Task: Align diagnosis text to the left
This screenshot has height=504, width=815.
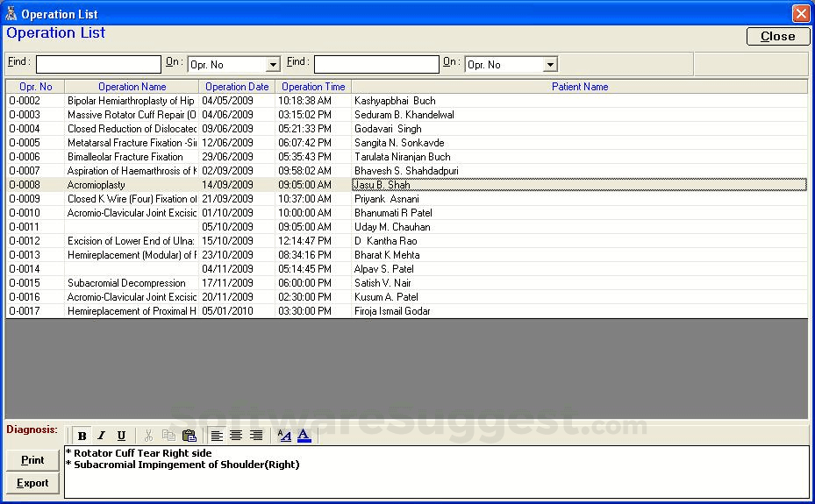Action: click(217, 436)
